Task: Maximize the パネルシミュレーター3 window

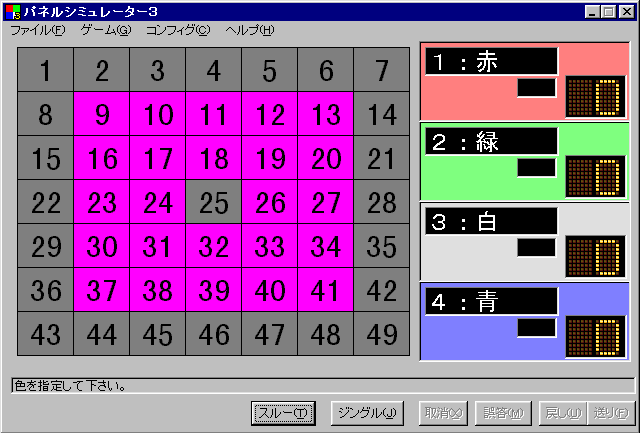Action: pyautogui.click(x=608, y=12)
